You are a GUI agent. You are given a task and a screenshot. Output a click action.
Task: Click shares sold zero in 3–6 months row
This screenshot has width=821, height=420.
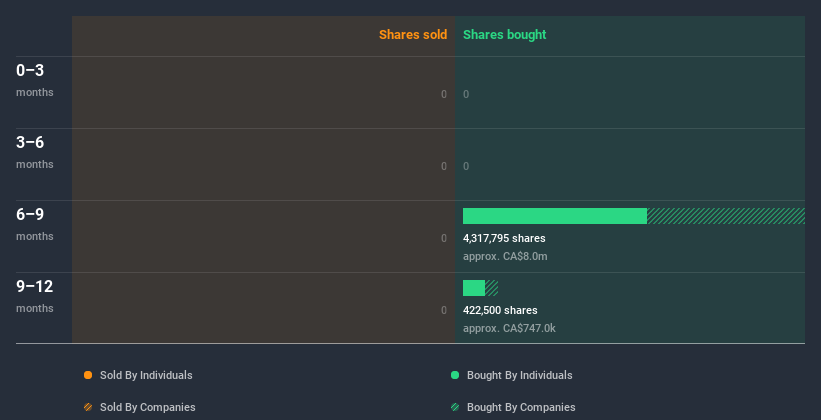click(x=444, y=166)
